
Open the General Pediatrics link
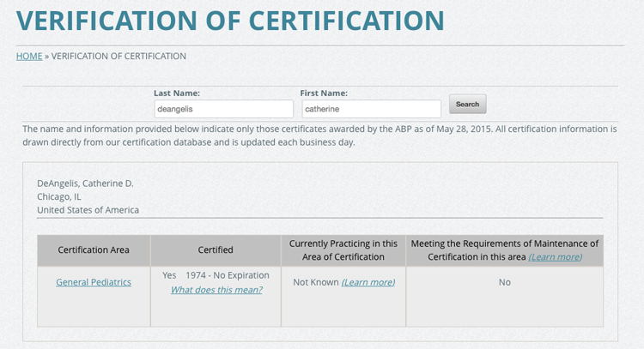(94, 282)
